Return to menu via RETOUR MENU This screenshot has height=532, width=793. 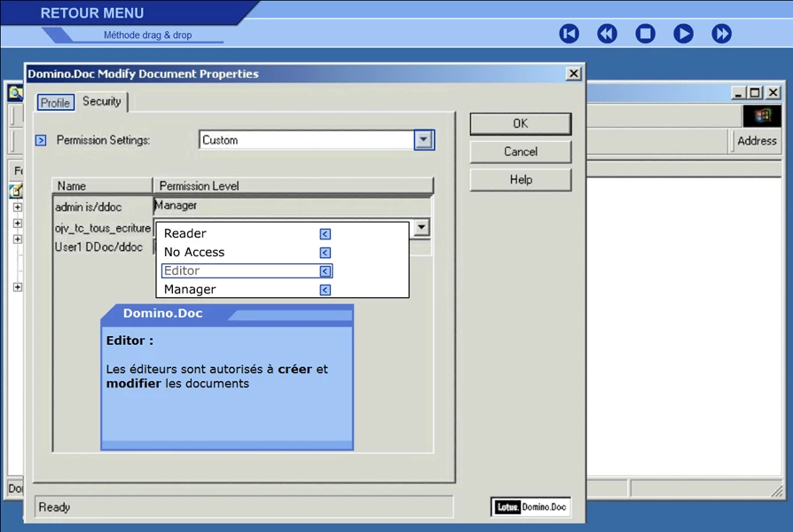tap(92, 13)
